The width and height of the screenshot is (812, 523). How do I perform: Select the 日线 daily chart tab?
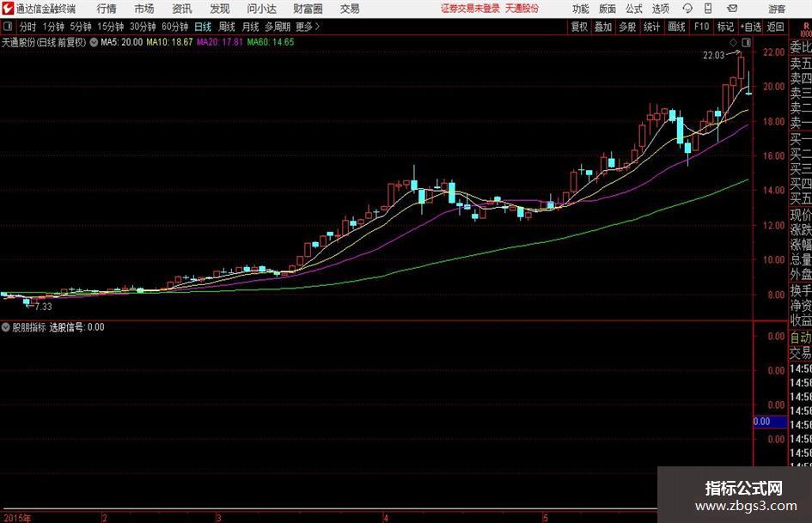click(x=203, y=27)
